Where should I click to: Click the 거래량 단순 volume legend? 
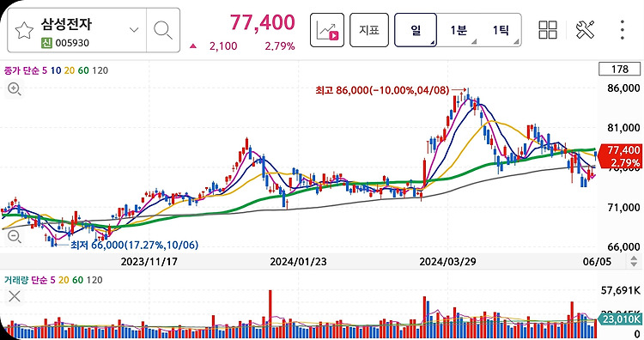26,280
